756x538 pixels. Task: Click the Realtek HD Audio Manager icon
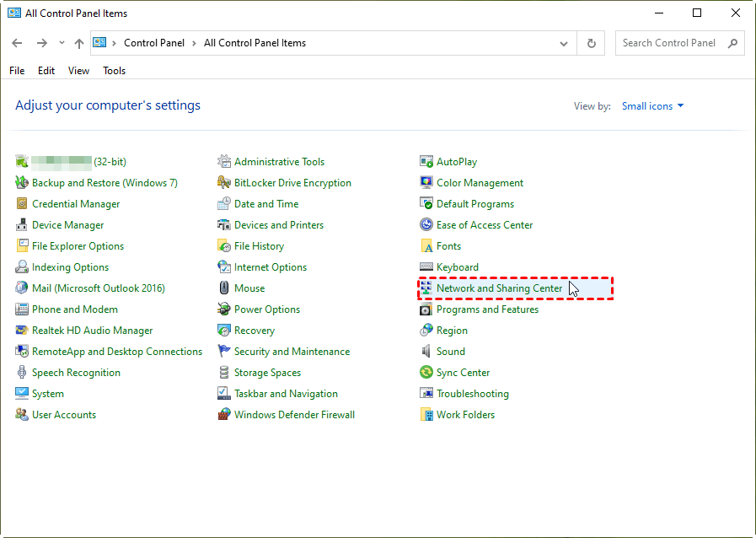coord(22,331)
